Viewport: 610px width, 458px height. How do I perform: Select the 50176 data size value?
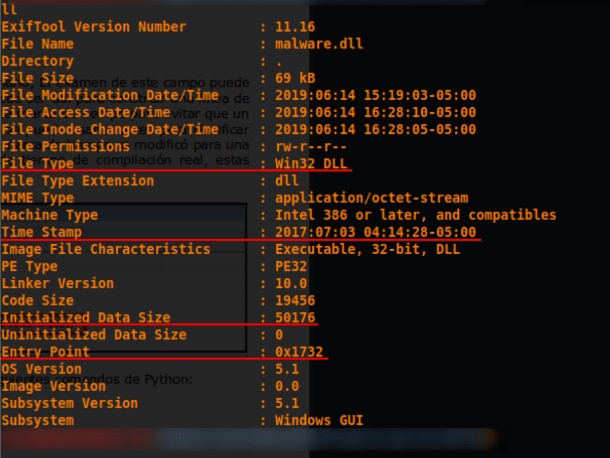pyautogui.click(x=295, y=318)
